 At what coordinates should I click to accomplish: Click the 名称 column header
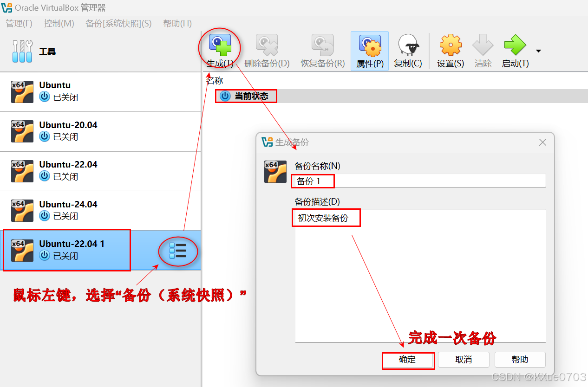click(215, 81)
